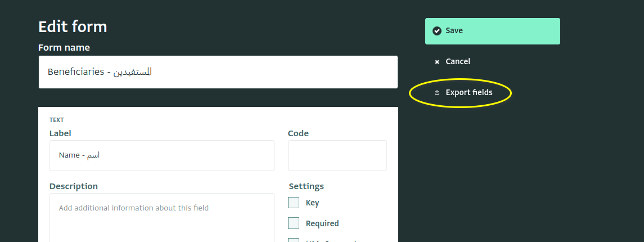Click the Edit form heading
644x242 pixels.
coord(73,26)
